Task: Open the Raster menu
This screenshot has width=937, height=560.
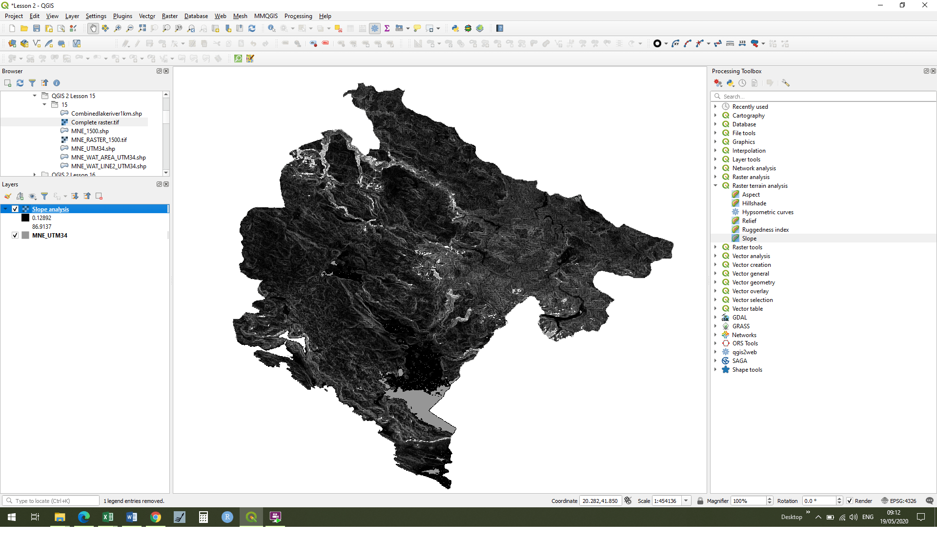Action: pyautogui.click(x=169, y=16)
